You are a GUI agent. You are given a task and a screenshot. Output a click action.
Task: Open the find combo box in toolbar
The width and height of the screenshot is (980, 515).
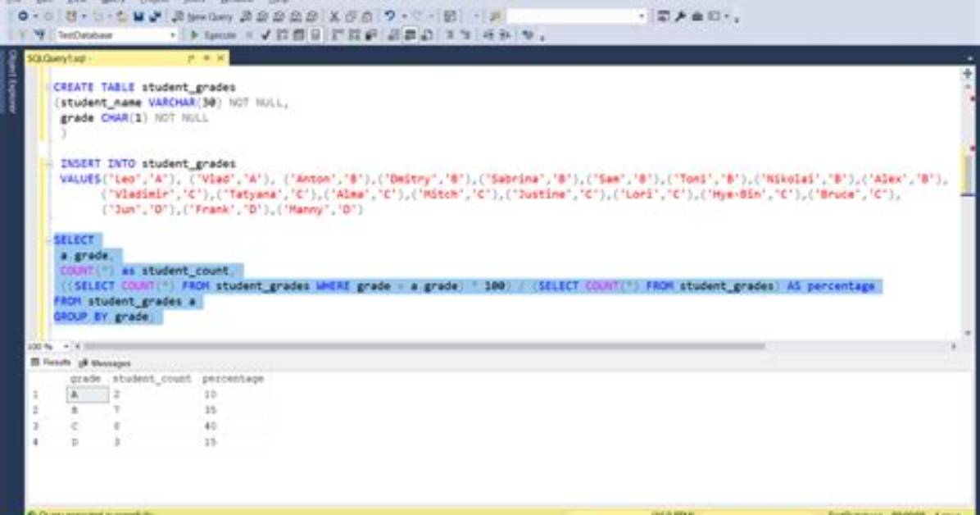click(576, 16)
